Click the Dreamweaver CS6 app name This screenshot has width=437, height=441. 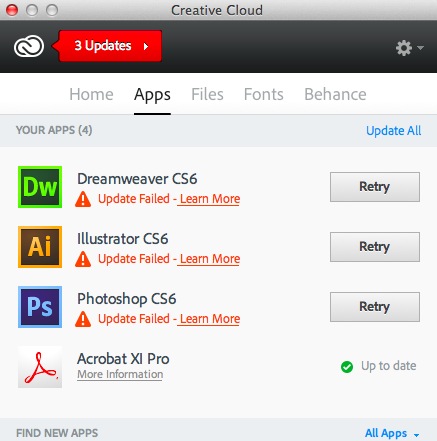pos(137,179)
